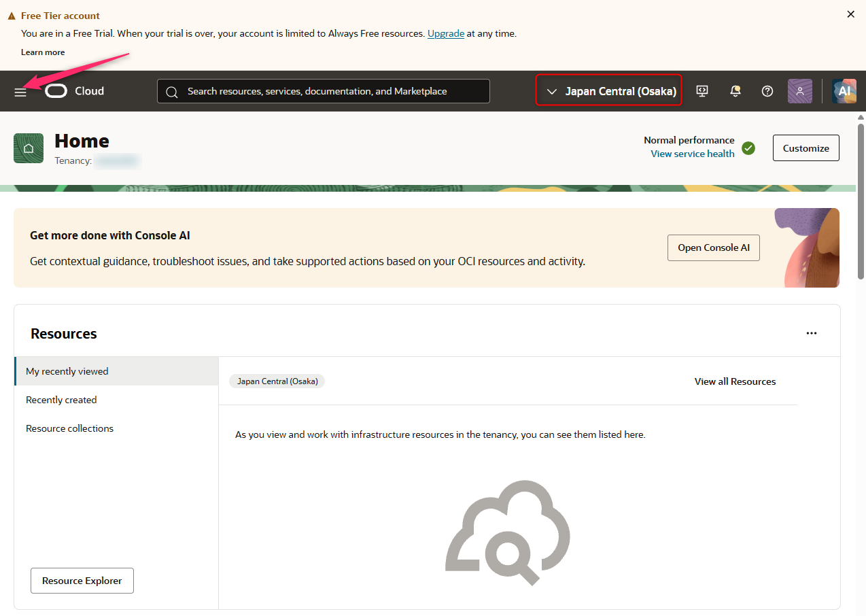866x616 pixels.
Task: Open the Resources three-dot options menu
Action: coord(811,333)
